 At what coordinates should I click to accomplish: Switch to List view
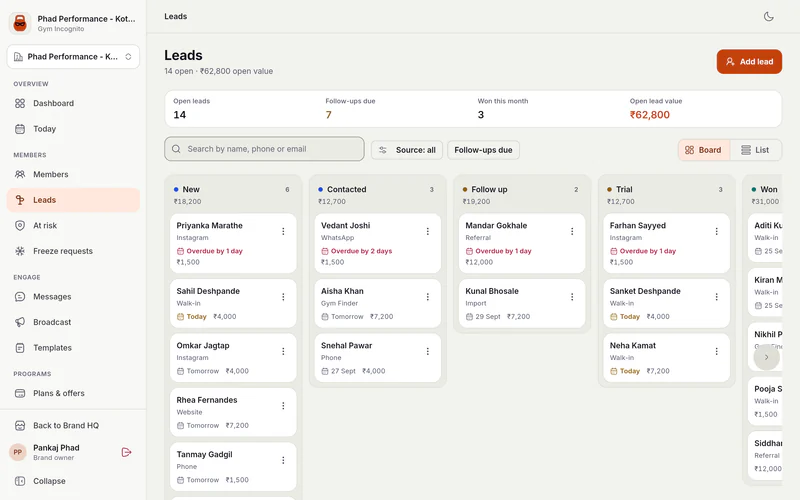pyautogui.click(x=755, y=150)
